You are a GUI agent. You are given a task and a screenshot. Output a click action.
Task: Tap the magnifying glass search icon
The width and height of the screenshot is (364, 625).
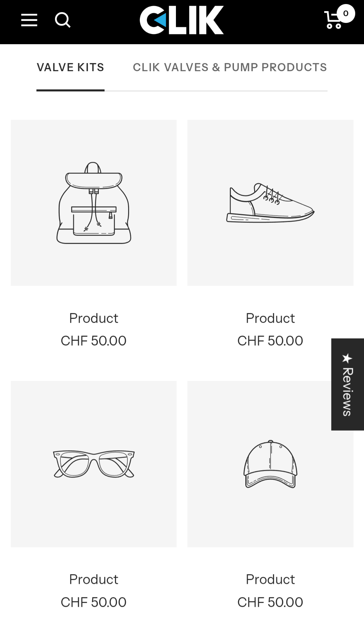[x=63, y=20]
